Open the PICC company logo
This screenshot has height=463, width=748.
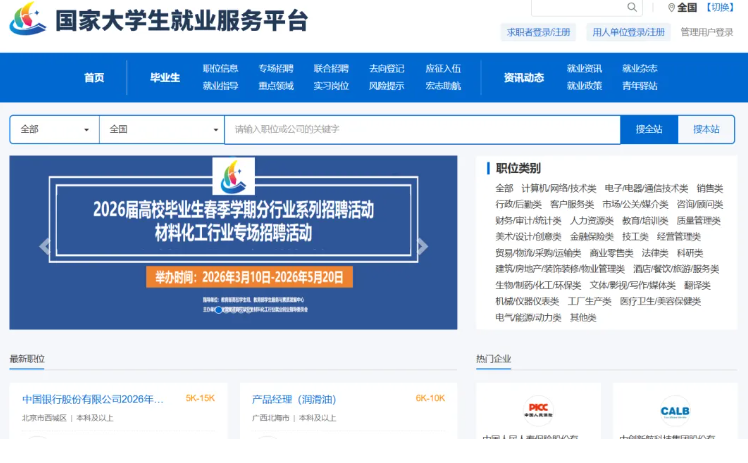coord(538,410)
